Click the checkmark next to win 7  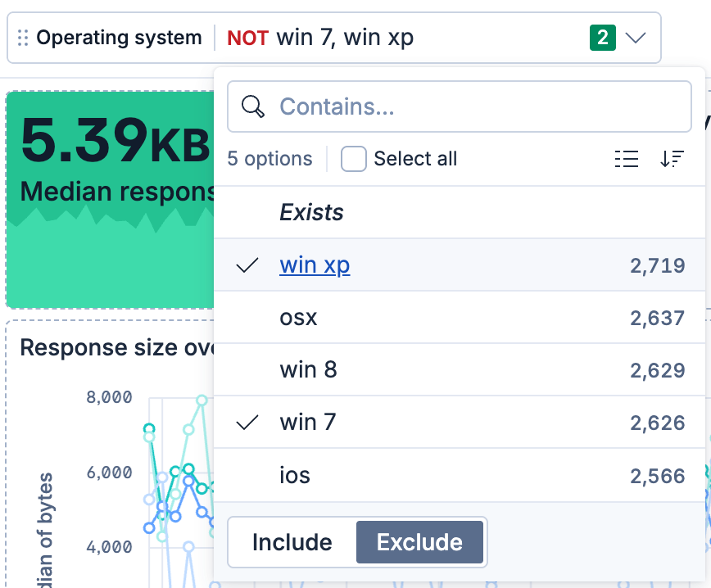point(247,422)
